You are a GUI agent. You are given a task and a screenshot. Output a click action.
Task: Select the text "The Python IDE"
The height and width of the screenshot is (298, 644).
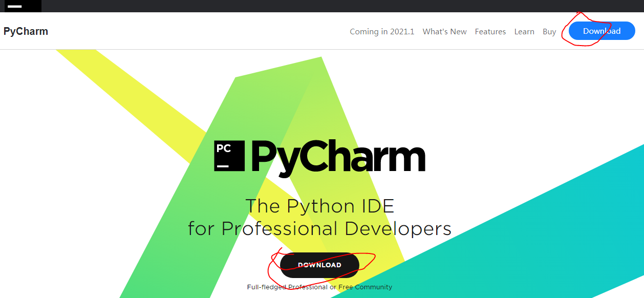[320, 206]
